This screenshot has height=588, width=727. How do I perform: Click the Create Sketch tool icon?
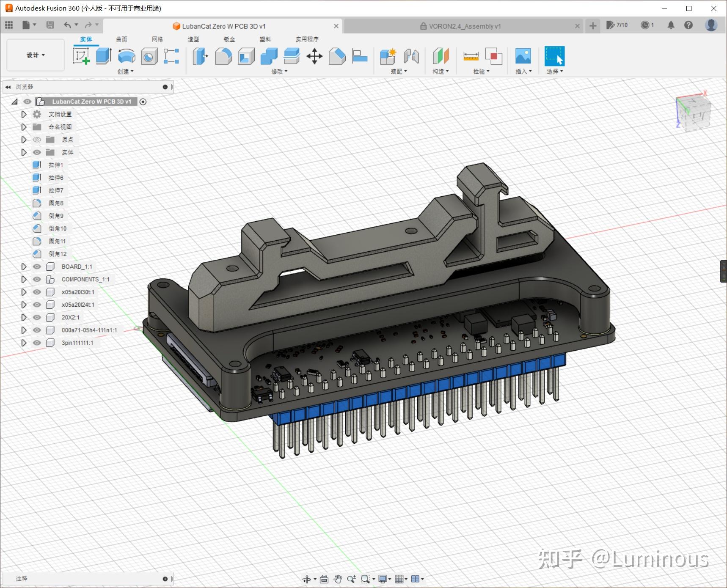click(x=81, y=56)
